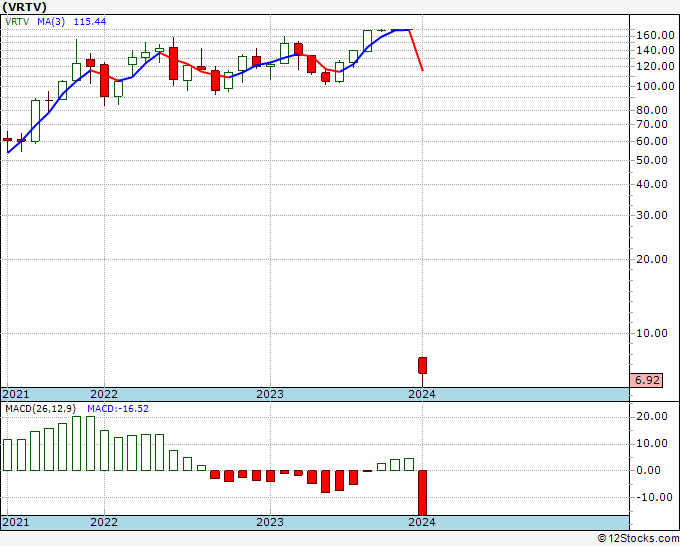Click the 60.00 price axis label
Image resolution: width=680 pixels, height=546 pixels.
(652, 141)
